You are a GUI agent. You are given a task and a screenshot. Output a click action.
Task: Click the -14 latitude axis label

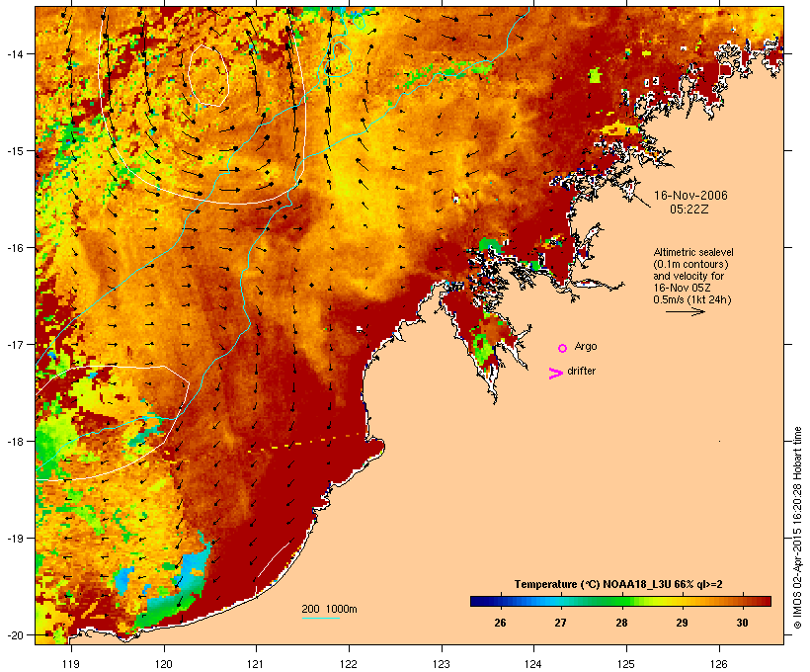(x=14, y=53)
